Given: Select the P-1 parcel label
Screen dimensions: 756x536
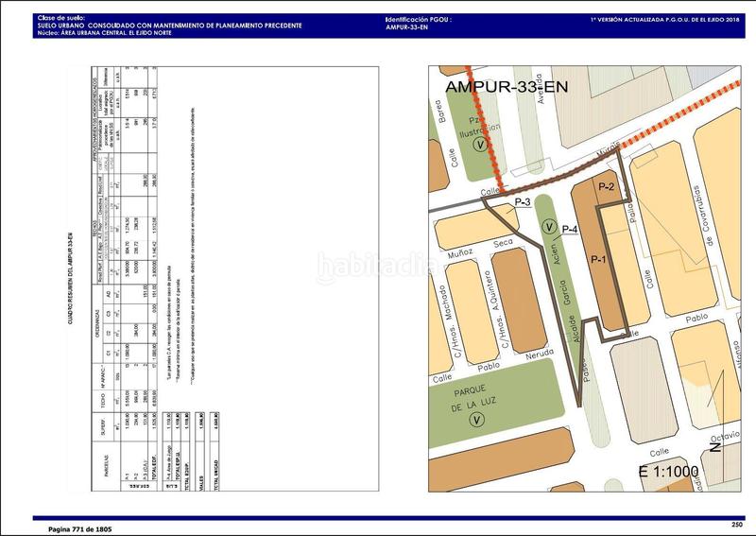Looking at the screenshot, I should point(596,259).
